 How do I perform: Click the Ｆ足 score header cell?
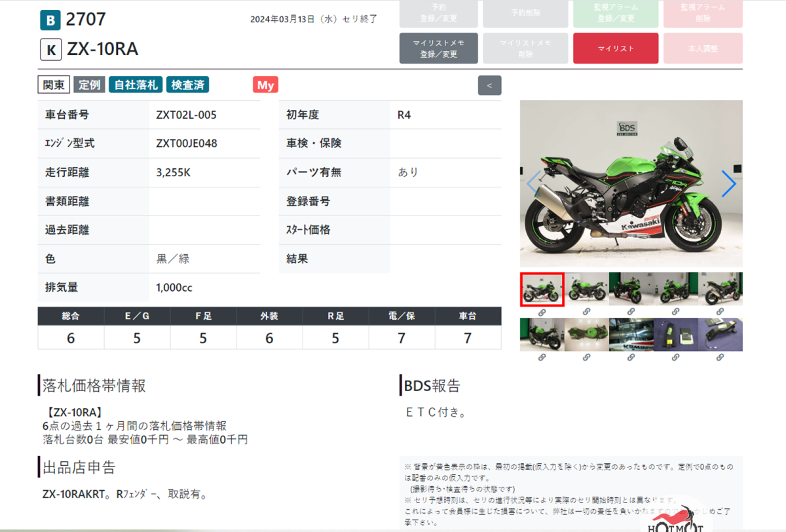point(203,316)
